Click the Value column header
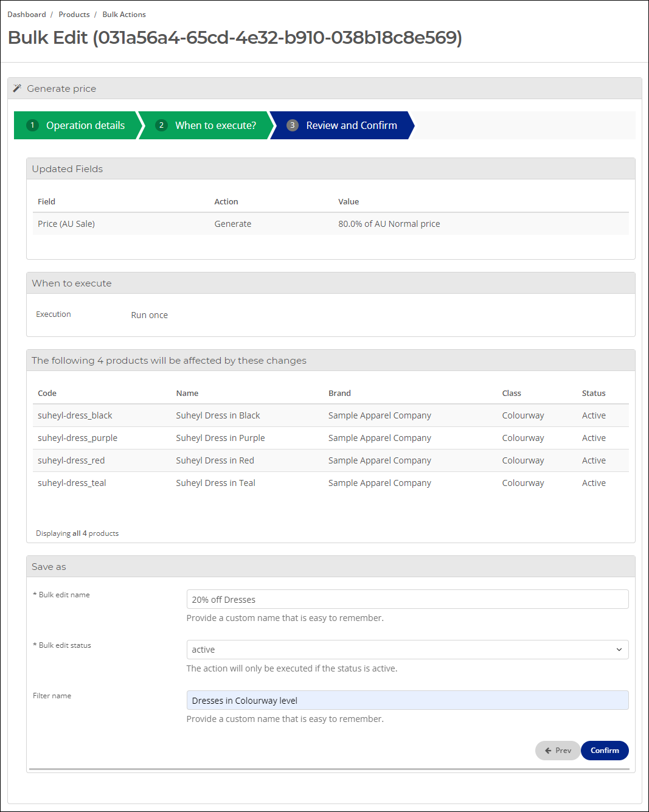This screenshot has height=812, width=649. (x=349, y=202)
